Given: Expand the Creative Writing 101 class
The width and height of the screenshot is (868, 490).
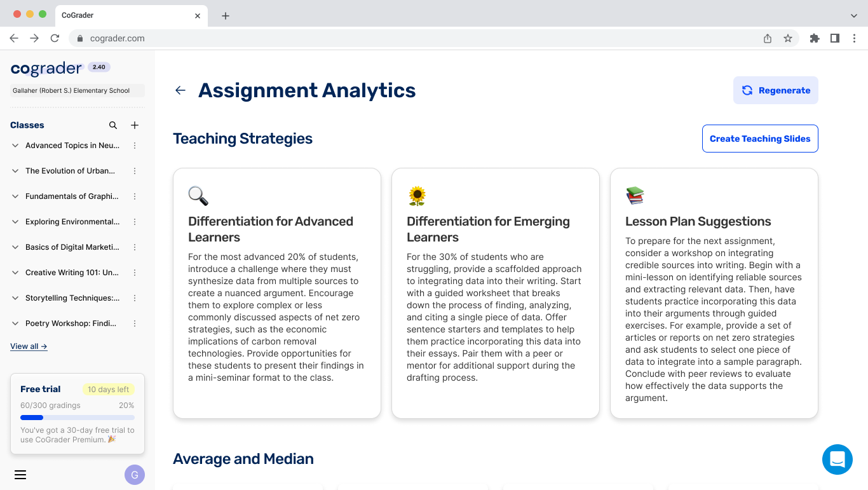Looking at the screenshot, I should pyautogui.click(x=15, y=273).
